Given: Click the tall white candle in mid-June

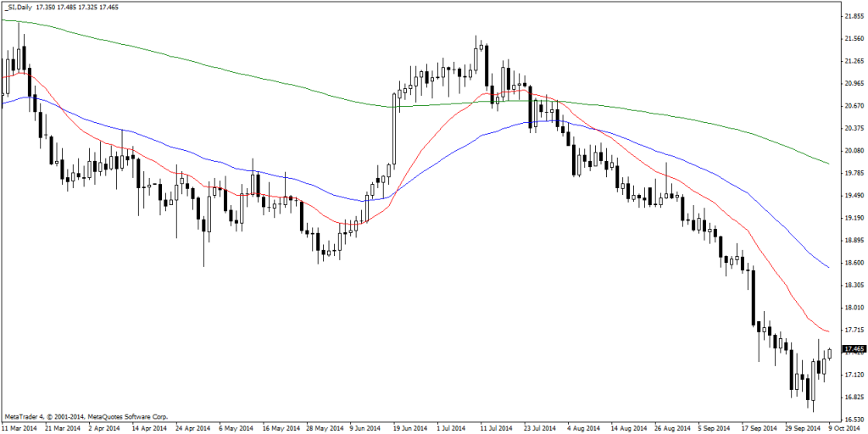Looking at the screenshot, I should coord(394,127).
